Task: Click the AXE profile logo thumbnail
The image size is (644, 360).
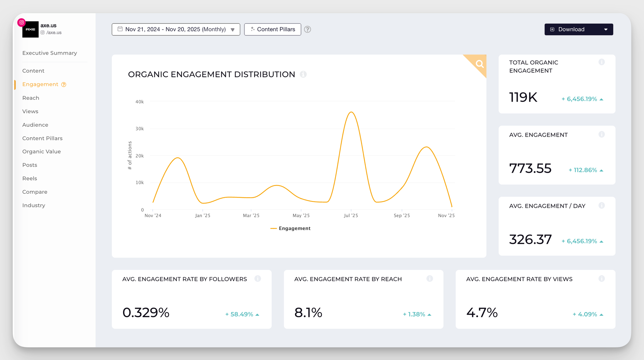Action: pos(31,29)
